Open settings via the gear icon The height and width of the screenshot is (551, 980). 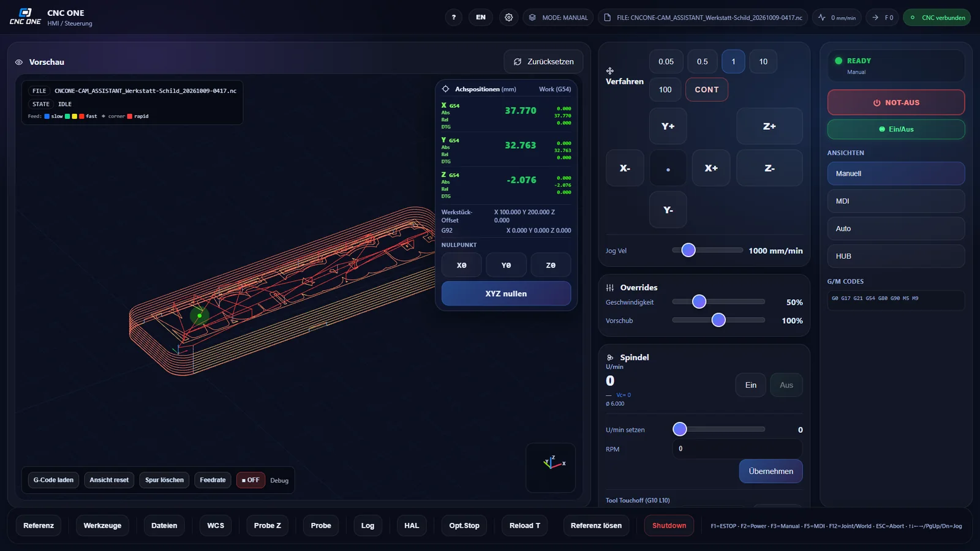point(508,17)
